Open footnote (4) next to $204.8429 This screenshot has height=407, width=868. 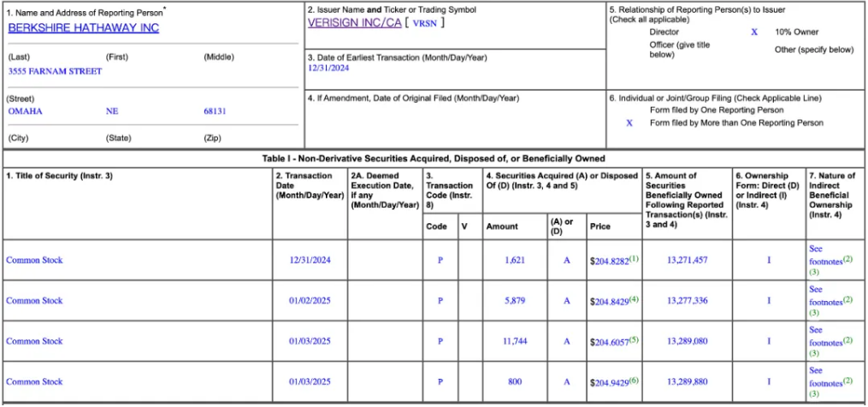tap(634, 299)
